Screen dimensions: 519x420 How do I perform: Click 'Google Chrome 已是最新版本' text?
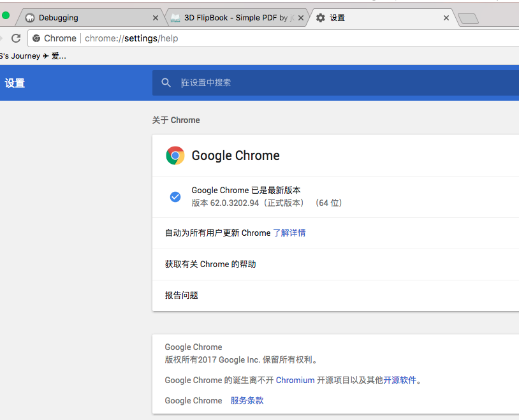(x=246, y=191)
